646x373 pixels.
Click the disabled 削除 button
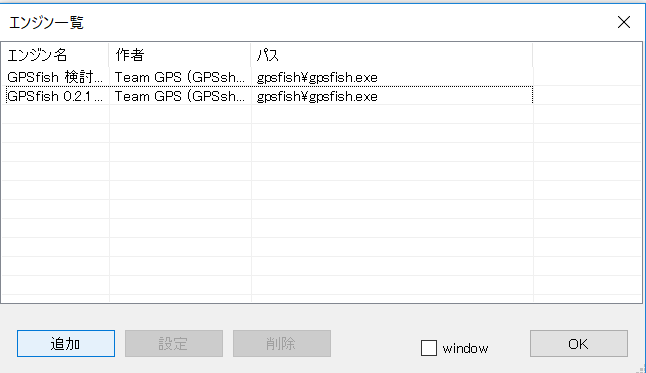[282, 343]
